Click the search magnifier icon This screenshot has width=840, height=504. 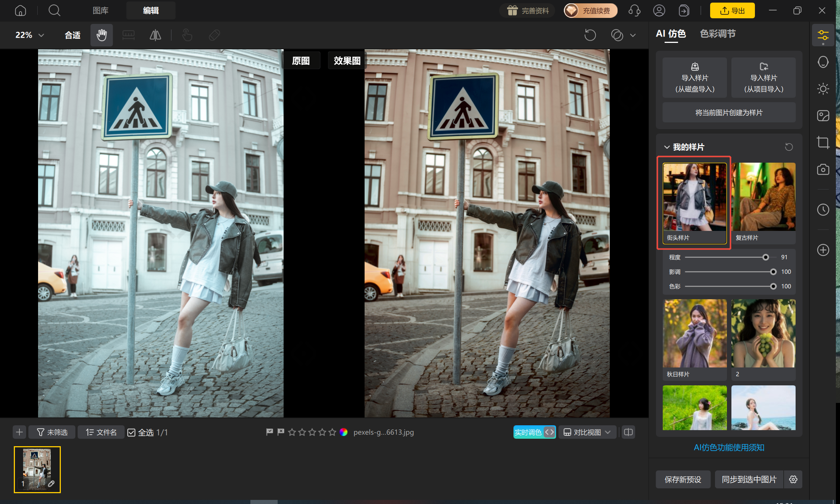(54, 10)
